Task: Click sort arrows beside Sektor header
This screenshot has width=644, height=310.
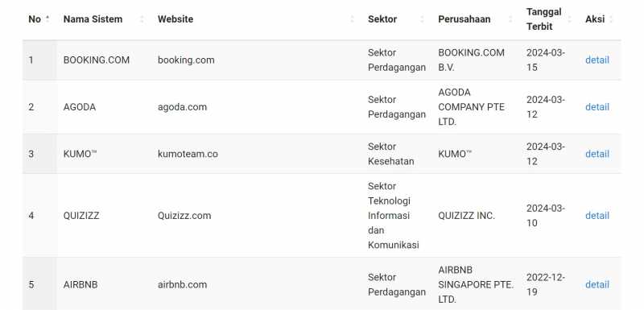Action: pyautogui.click(x=422, y=19)
